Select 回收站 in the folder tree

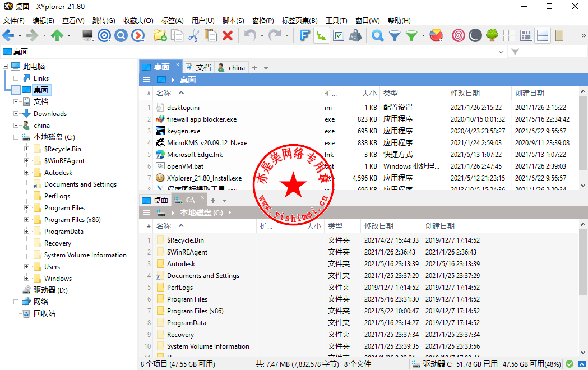pos(44,313)
